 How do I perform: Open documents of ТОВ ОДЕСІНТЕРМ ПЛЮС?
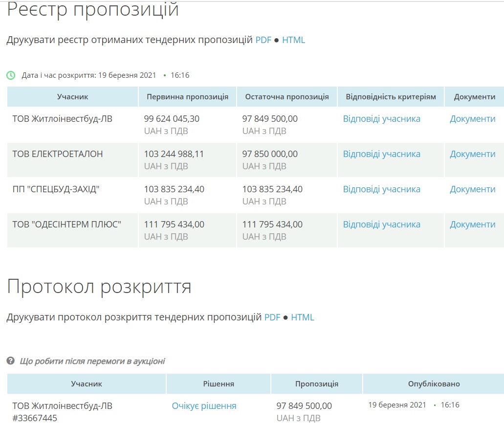tap(472, 225)
